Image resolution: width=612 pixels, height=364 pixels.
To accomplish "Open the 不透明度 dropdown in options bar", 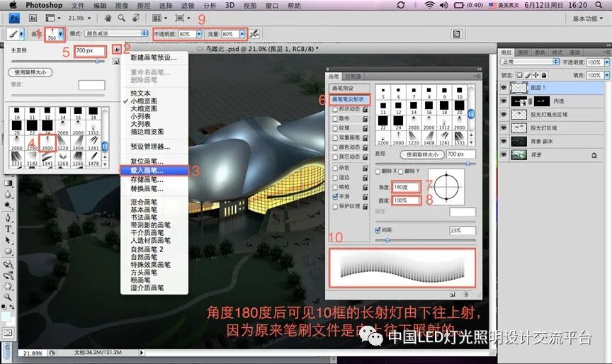I will point(199,34).
